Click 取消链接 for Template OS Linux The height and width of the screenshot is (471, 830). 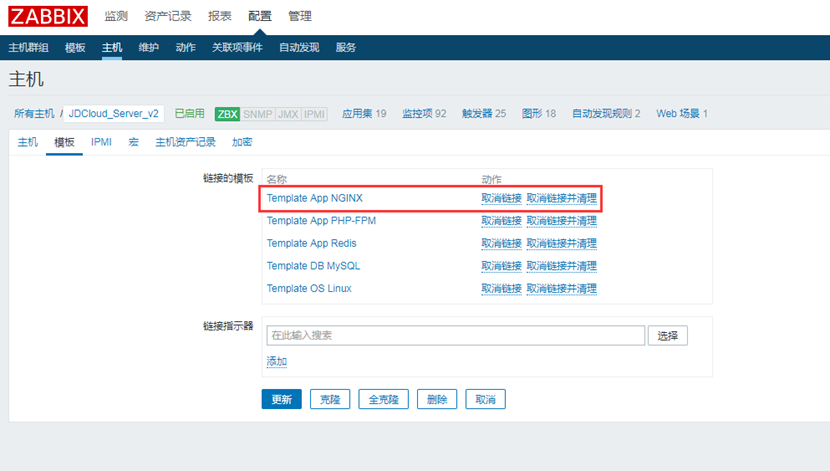pos(501,288)
